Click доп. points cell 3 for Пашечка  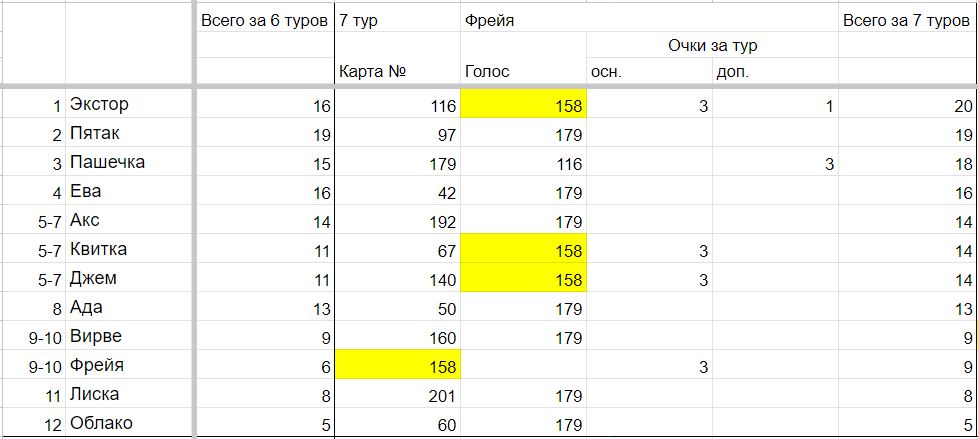[775, 162]
